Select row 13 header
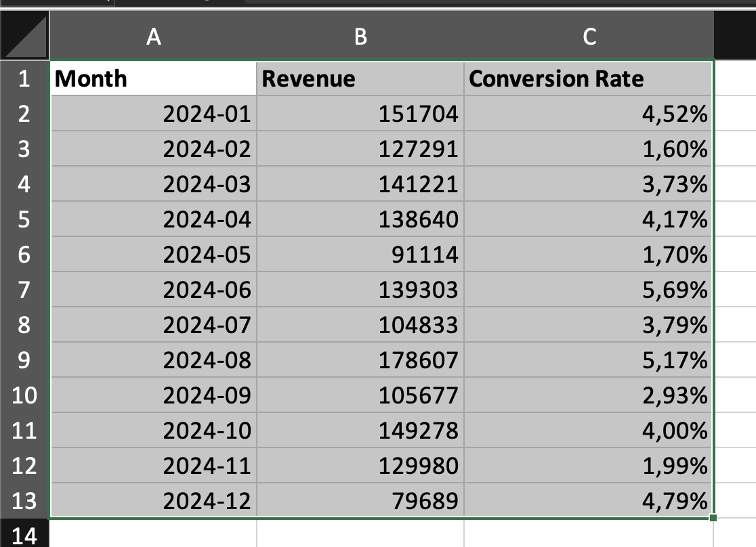The image size is (756, 547). (24, 501)
